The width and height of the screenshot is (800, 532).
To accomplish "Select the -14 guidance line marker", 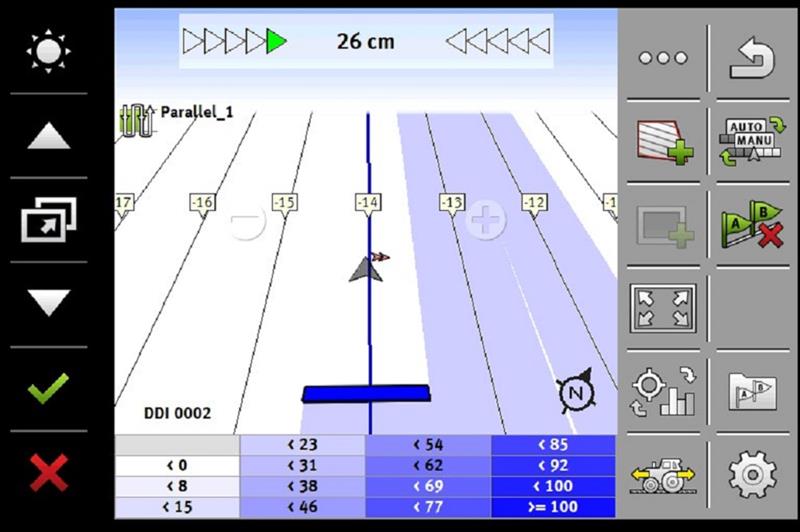I will tap(368, 203).
